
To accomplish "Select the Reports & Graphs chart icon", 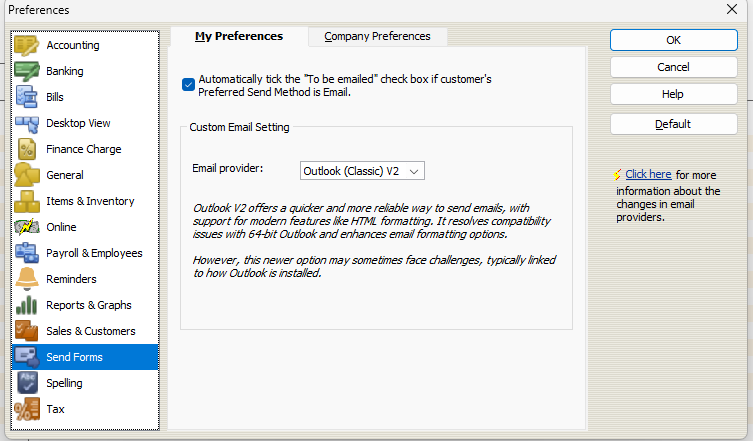I will tap(27, 305).
